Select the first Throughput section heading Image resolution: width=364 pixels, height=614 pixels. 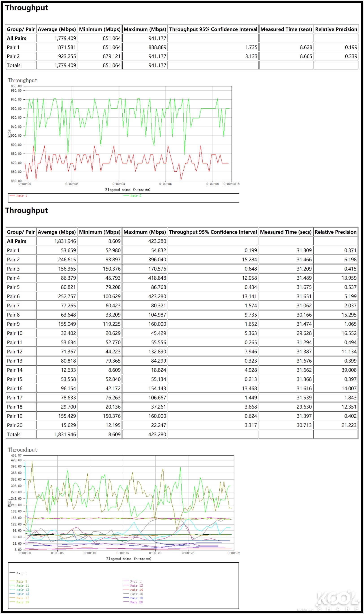click(x=27, y=8)
